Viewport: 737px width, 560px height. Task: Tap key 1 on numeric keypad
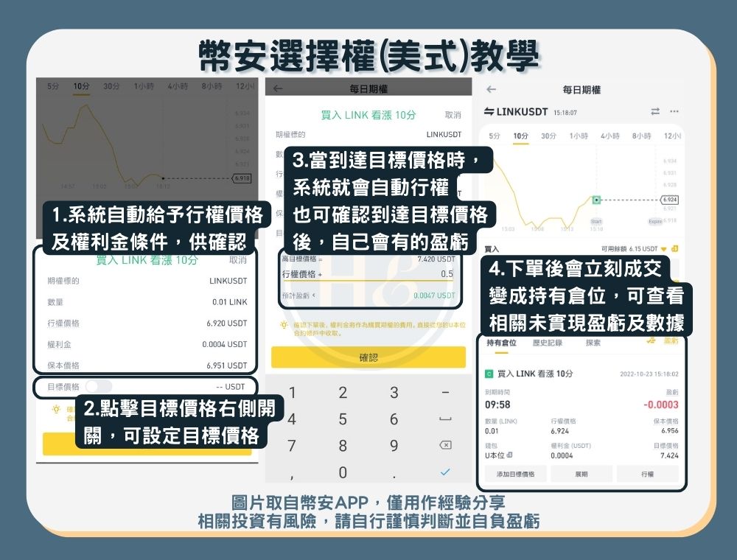pos(292,392)
